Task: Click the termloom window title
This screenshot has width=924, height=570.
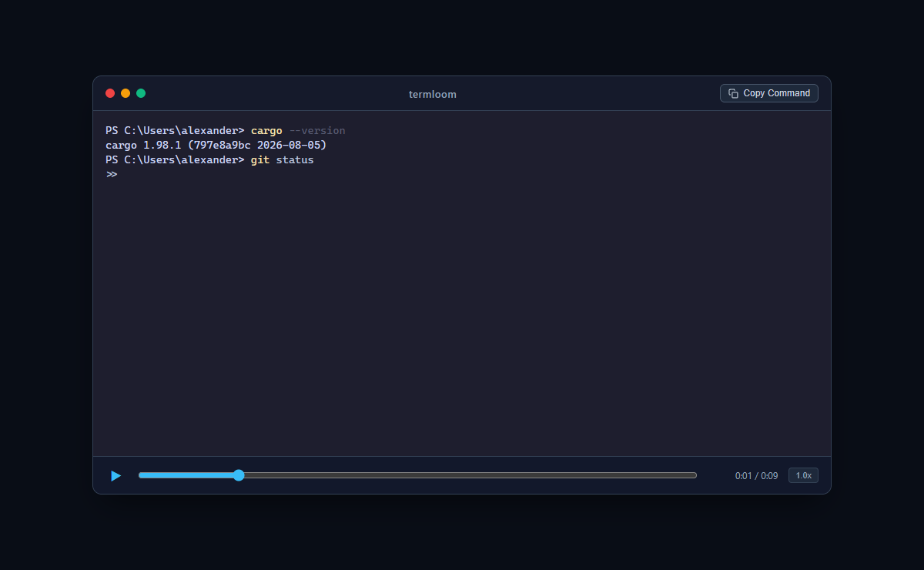Action: pos(432,94)
